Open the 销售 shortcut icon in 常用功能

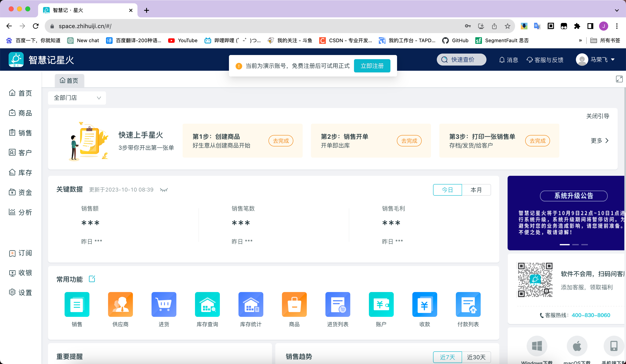(77, 304)
